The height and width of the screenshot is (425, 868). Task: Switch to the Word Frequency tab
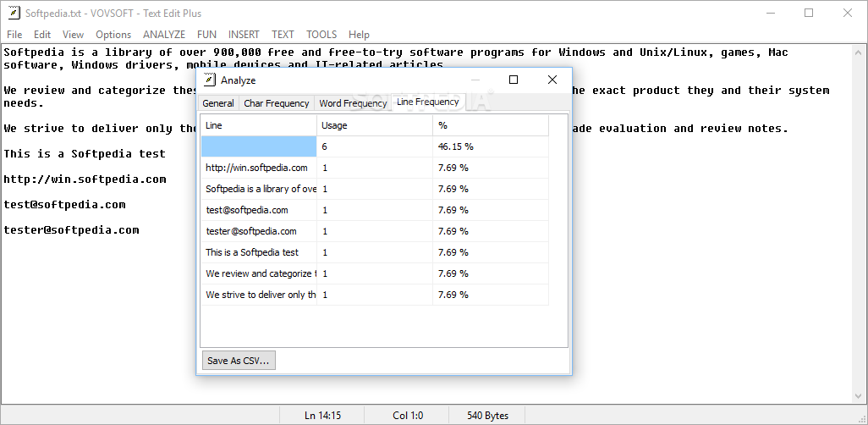coord(353,103)
